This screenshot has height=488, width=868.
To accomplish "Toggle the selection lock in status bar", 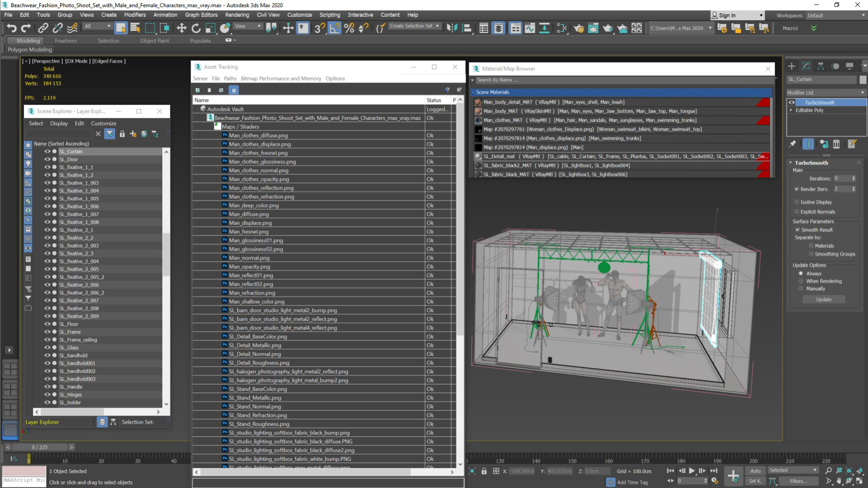I will pyautogui.click(x=484, y=471).
